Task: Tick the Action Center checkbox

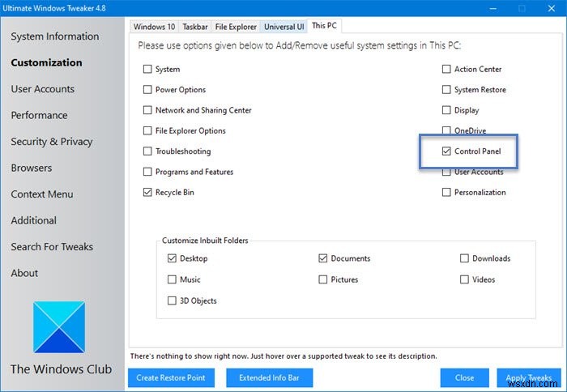Action: (446, 69)
